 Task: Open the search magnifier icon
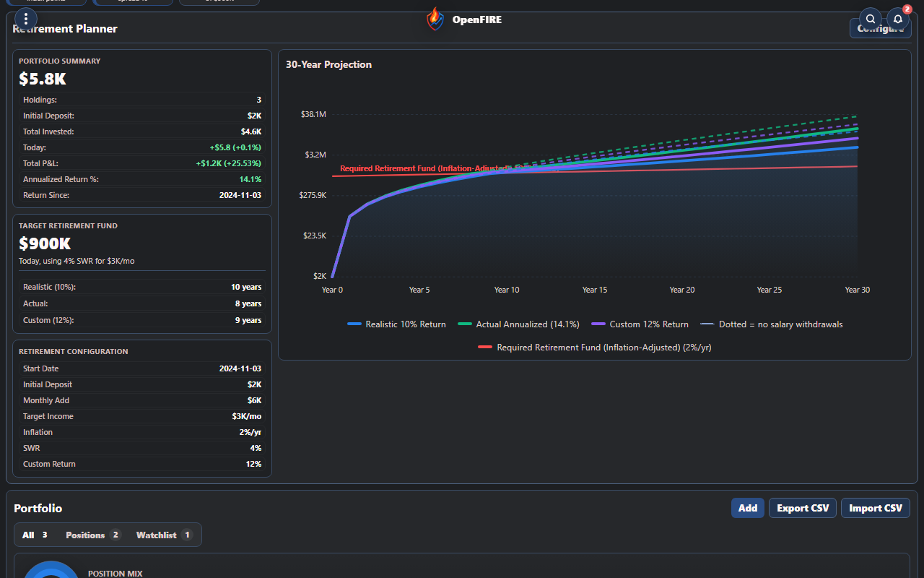tap(871, 19)
